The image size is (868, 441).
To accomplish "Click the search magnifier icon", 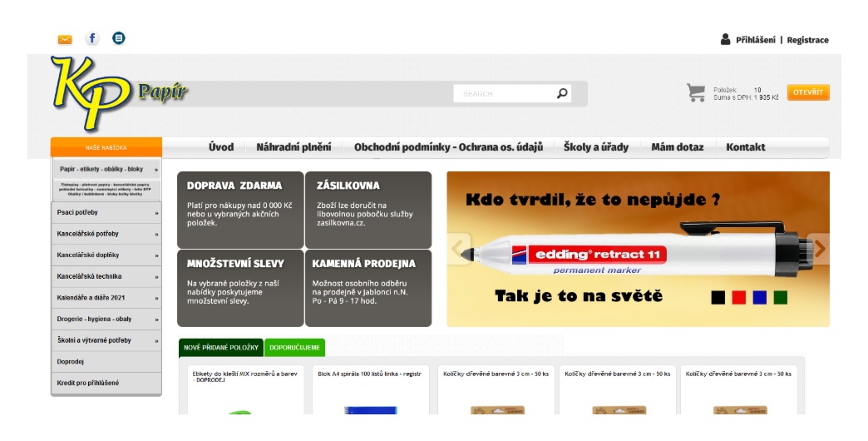I will pos(562,93).
